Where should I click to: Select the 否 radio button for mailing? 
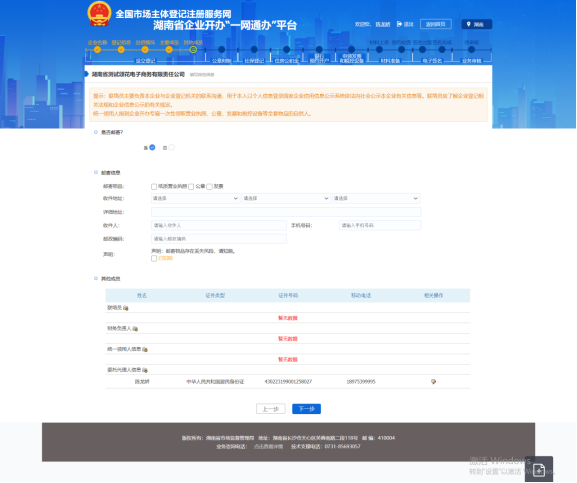(171, 148)
